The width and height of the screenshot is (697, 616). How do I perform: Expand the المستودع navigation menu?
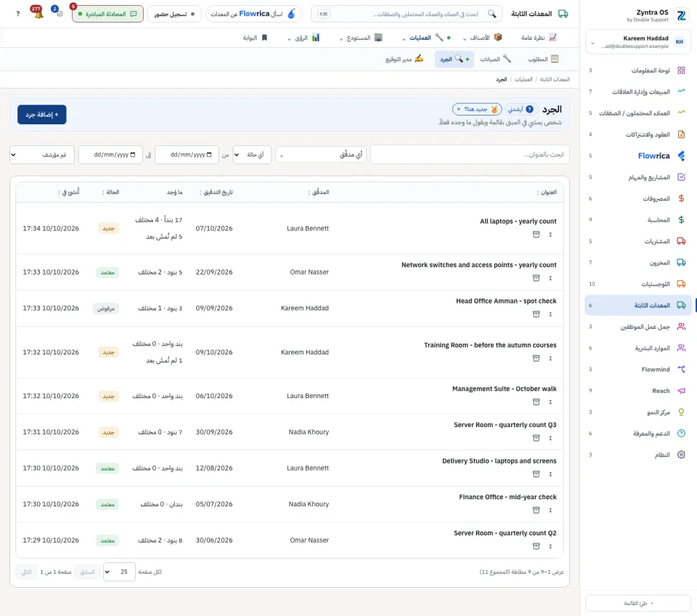[x=361, y=38]
